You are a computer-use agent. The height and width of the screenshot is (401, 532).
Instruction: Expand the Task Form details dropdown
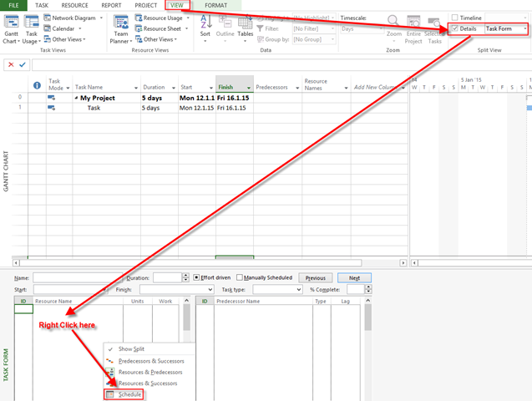click(x=525, y=29)
